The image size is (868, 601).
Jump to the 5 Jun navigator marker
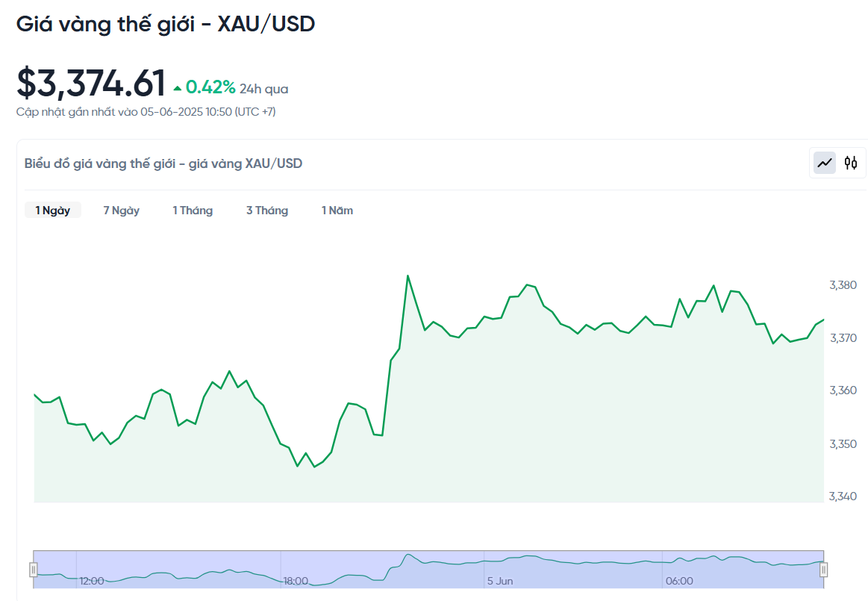pyautogui.click(x=500, y=581)
